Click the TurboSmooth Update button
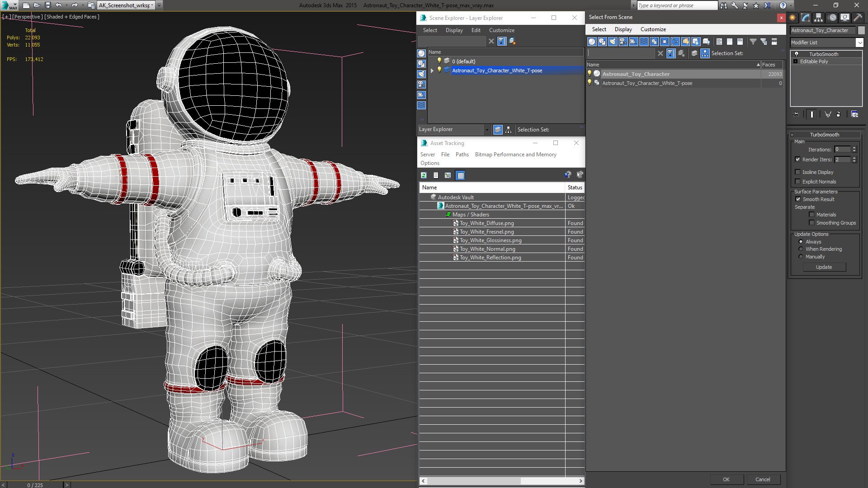Screen dimensions: 868x488 point(824,267)
